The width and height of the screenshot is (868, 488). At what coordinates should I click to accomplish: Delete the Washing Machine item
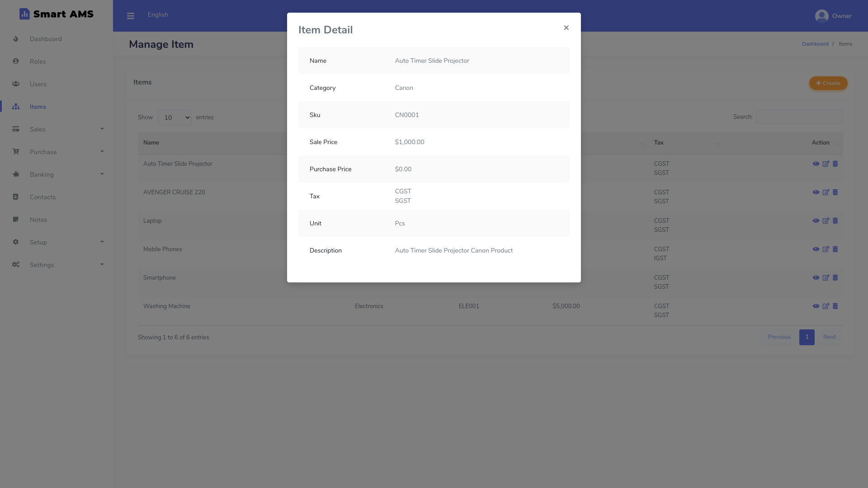coord(835,306)
